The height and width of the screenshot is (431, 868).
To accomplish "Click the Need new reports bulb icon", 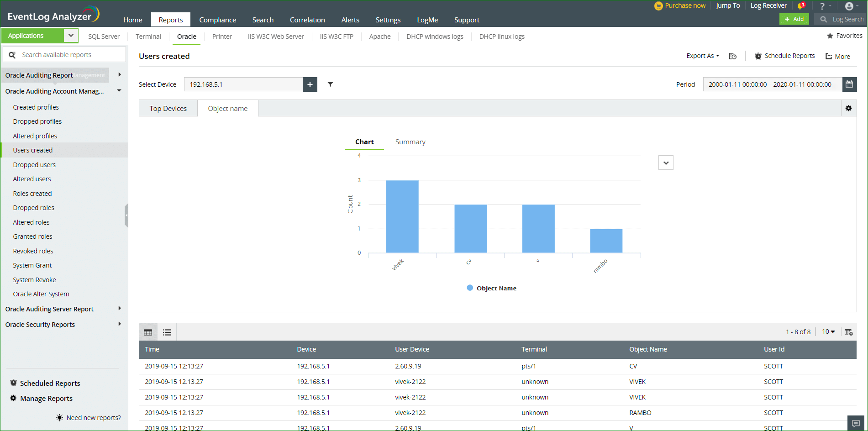I will click(x=59, y=418).
